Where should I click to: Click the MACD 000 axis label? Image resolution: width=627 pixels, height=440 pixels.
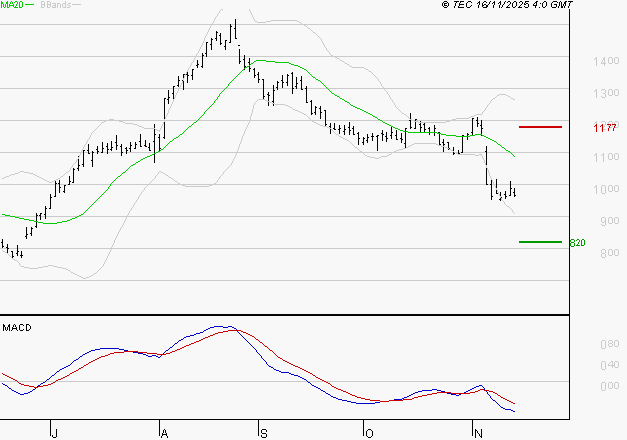pos(610,386)
